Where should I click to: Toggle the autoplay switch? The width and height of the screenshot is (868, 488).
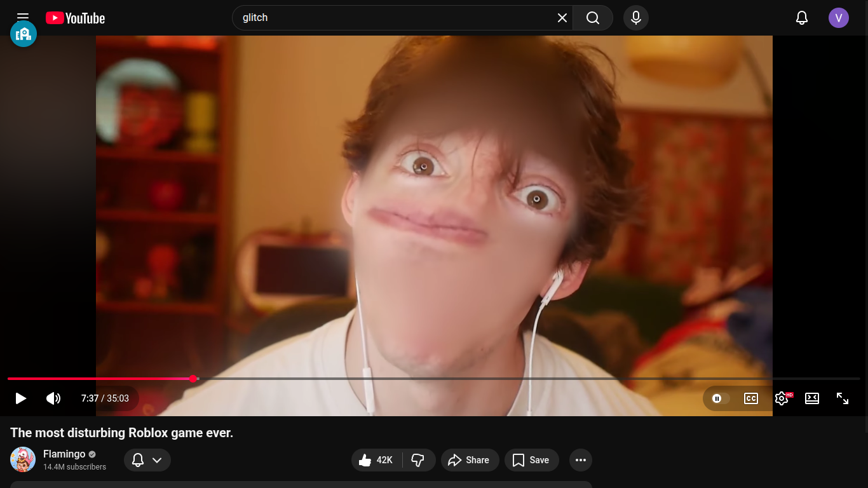click(720, 398)
